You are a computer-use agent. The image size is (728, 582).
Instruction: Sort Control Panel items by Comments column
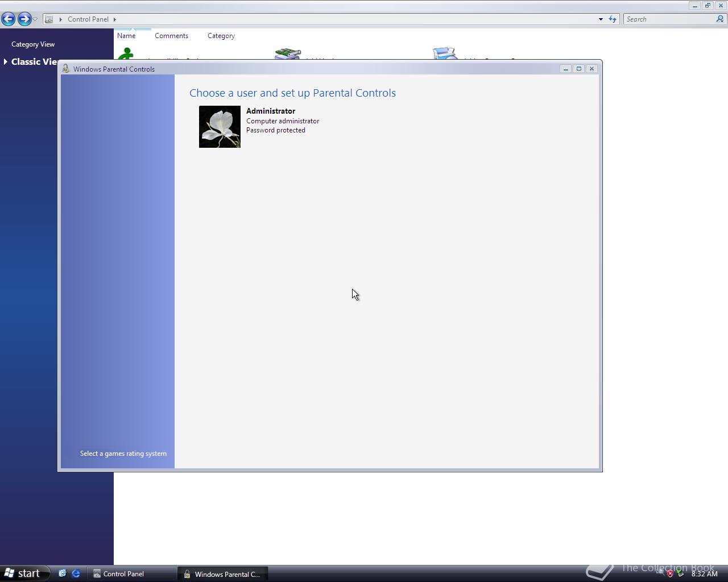(171, 36)
